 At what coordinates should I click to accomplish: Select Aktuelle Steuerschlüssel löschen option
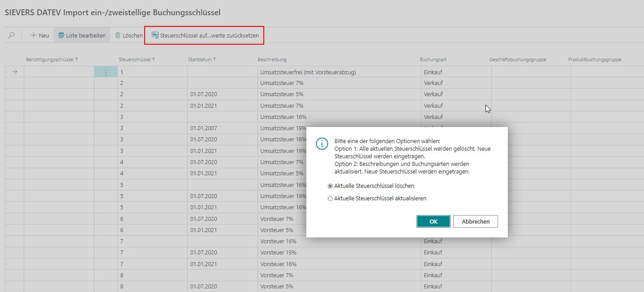[331, 186]
